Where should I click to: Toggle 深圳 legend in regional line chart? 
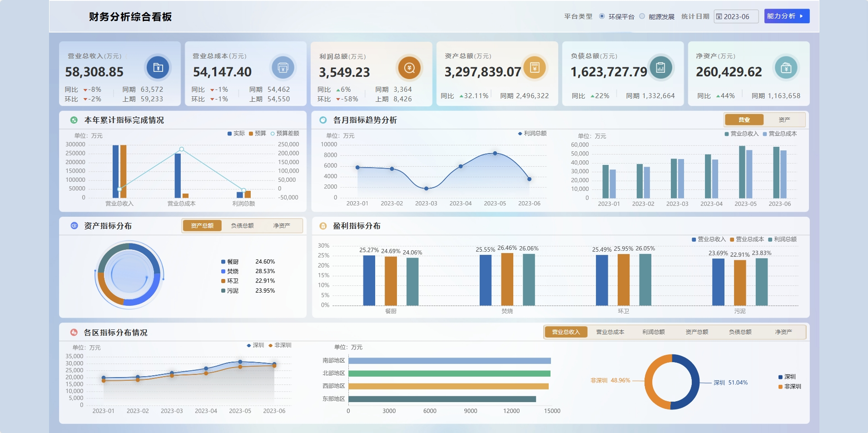click(255, 345)
